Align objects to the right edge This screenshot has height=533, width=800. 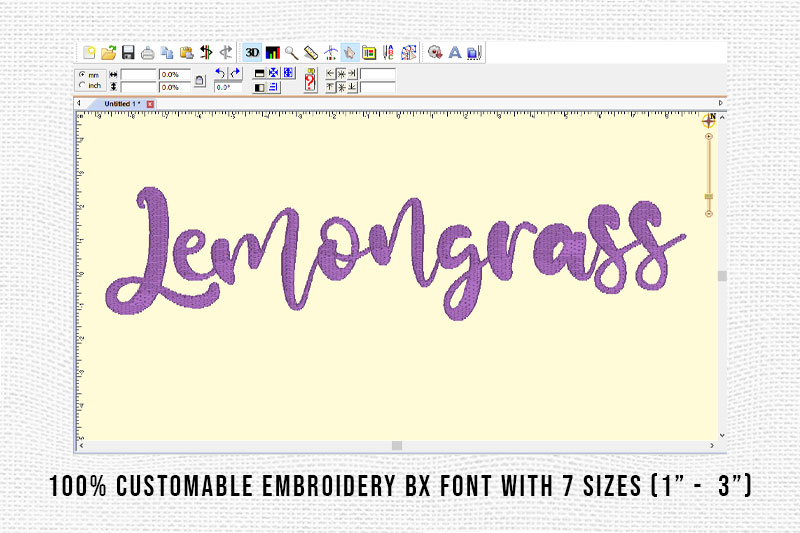point(352,74)
